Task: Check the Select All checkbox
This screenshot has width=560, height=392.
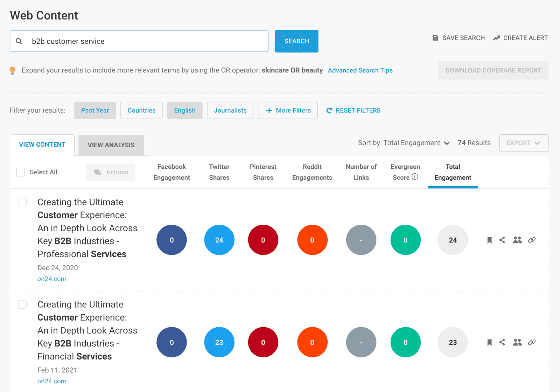Action: [21, 172]
